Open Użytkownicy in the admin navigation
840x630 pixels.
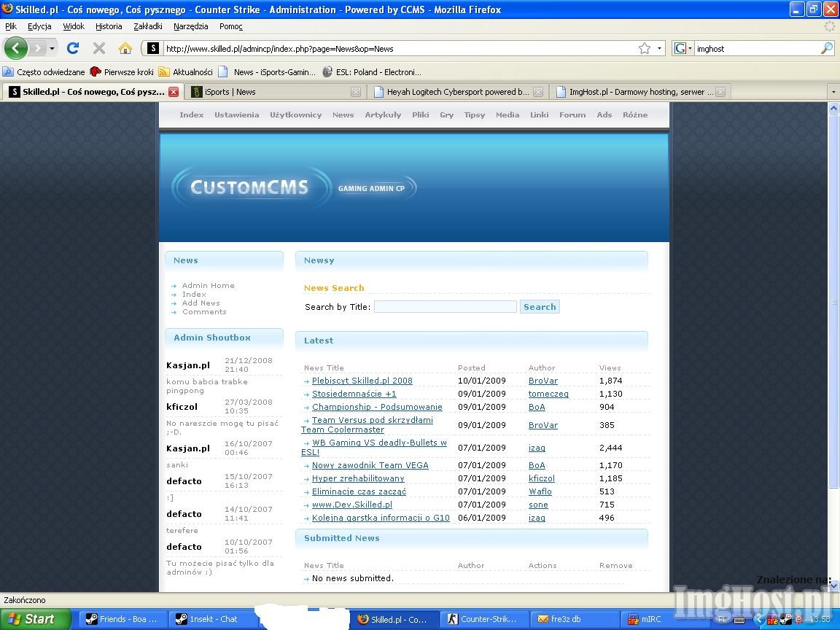point(296,114)
